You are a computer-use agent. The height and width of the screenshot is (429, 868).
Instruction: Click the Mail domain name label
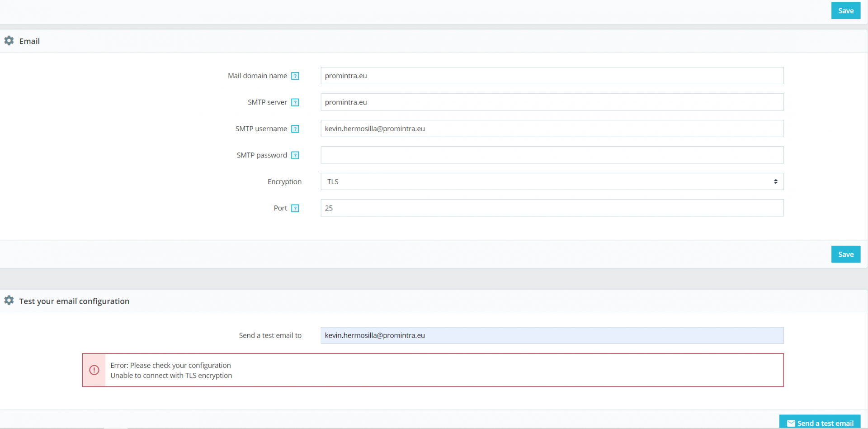point(257,76)
